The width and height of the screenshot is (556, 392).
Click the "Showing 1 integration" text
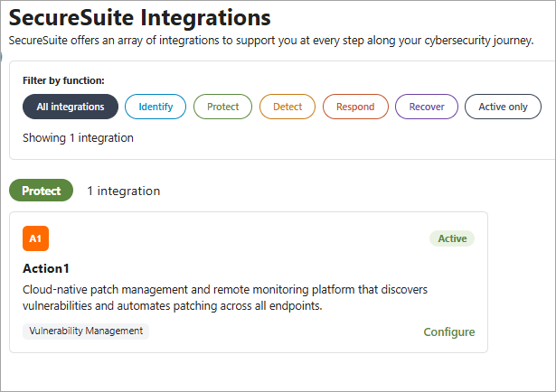pos(78,138)
